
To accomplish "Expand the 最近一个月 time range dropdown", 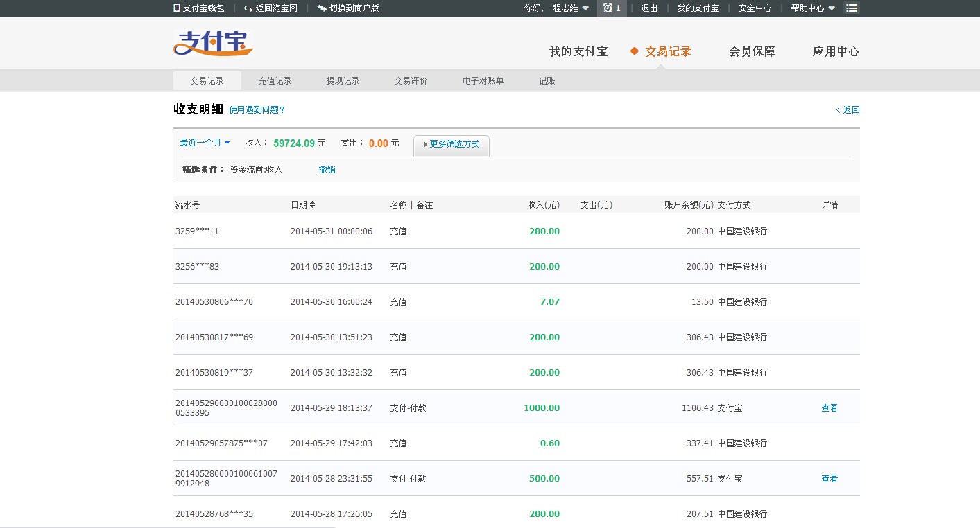I will 205,143.
